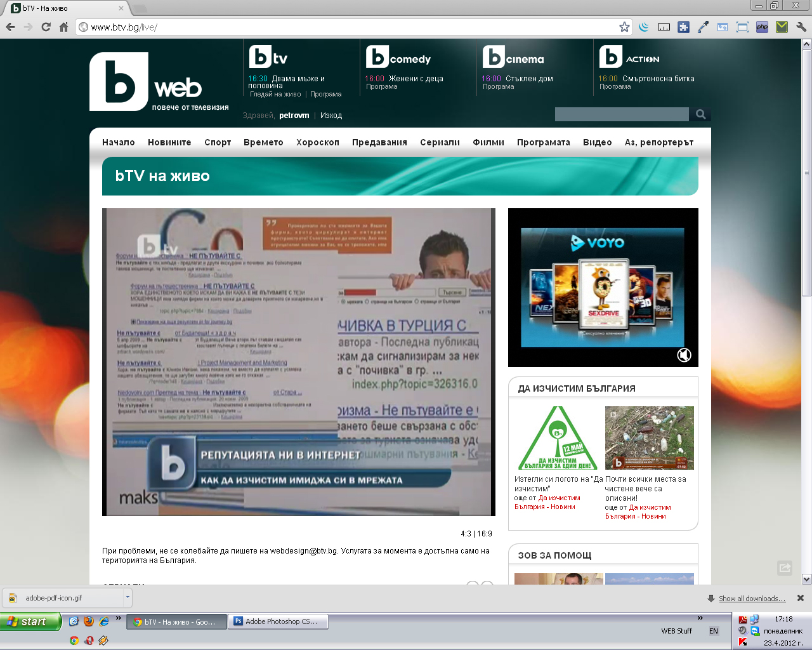Open the Начало menu item
The image size is (812, 650).
(119, 142)
